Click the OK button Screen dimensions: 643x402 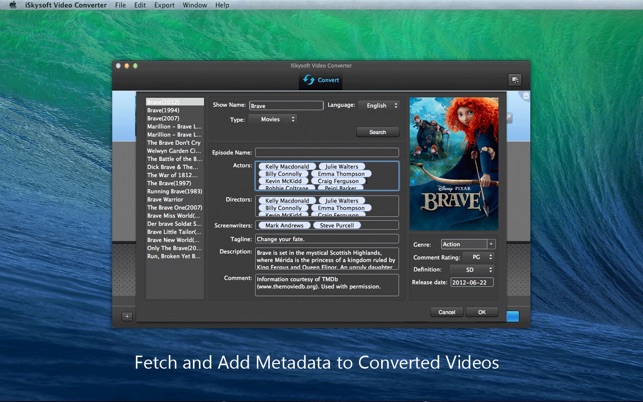tap(482, 312)
